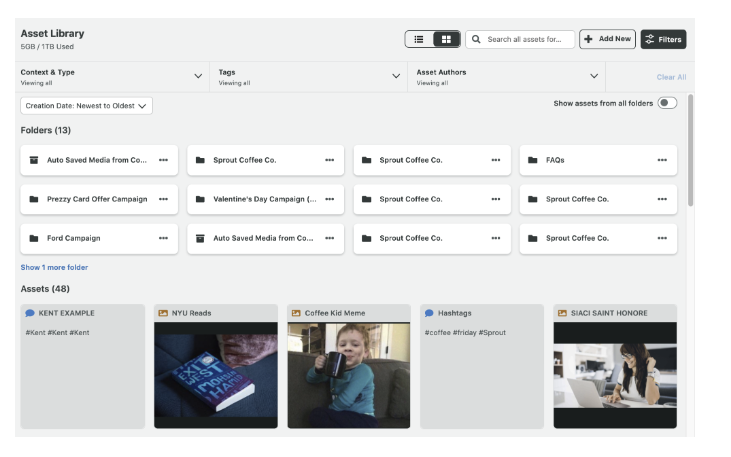Screen dimensions: 731x457
Task: Open the NYU Reads asset thumbnail
Action: point(216,375)
